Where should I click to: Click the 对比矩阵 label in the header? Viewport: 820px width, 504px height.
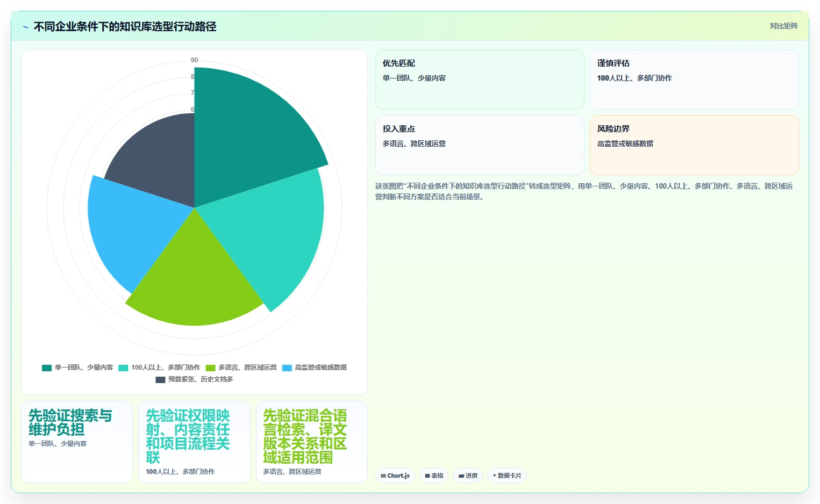783,26
